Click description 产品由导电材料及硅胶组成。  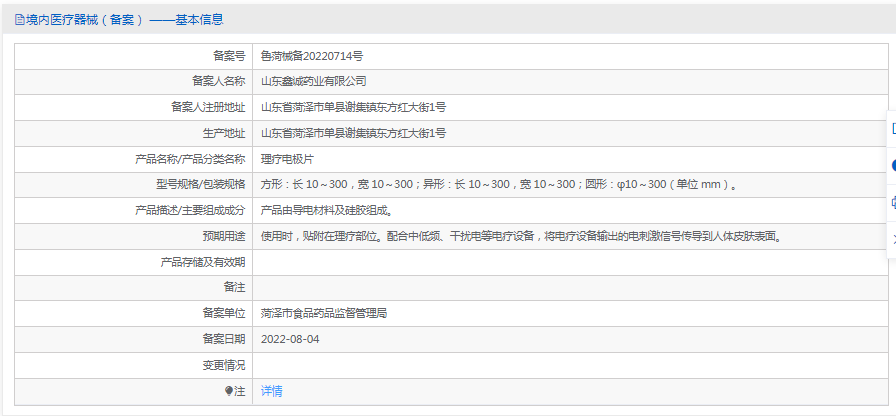tap(328, 211)
